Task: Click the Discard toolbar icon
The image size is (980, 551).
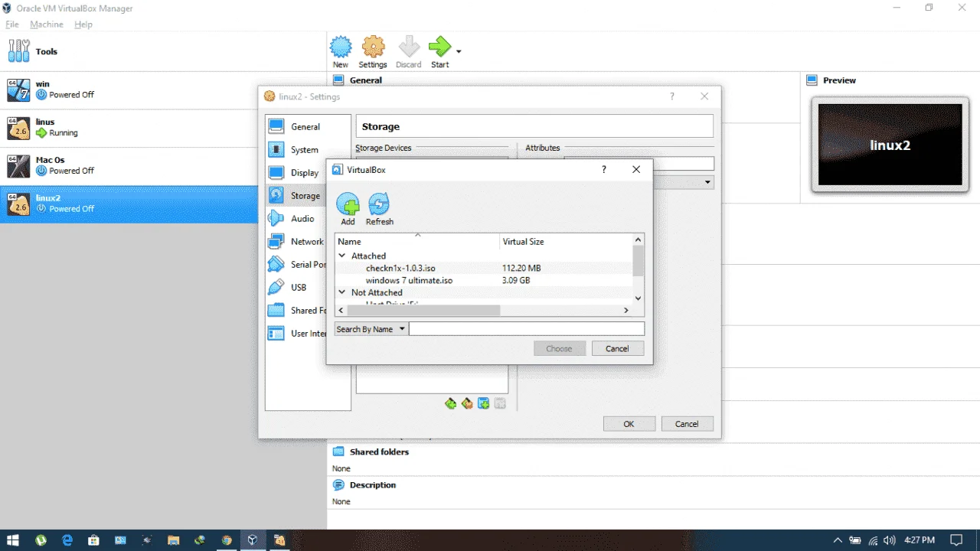Action: coord(409,47)
